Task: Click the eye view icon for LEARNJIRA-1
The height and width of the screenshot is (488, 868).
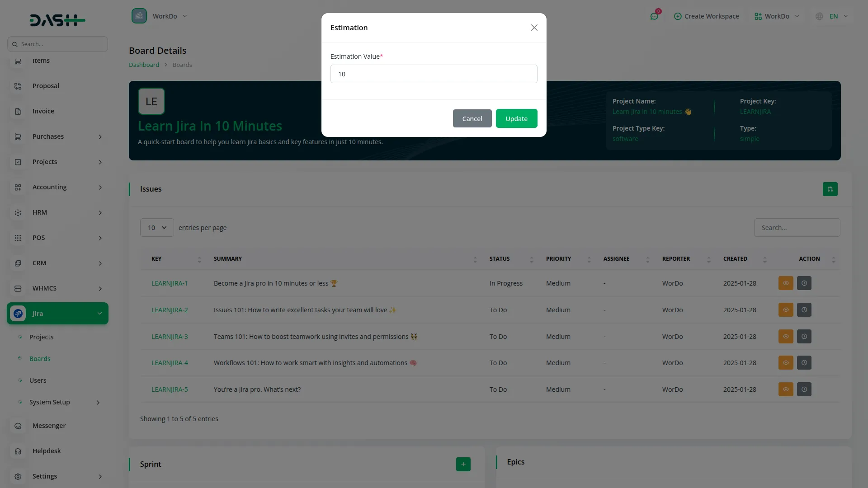Action: pos(786,283)
